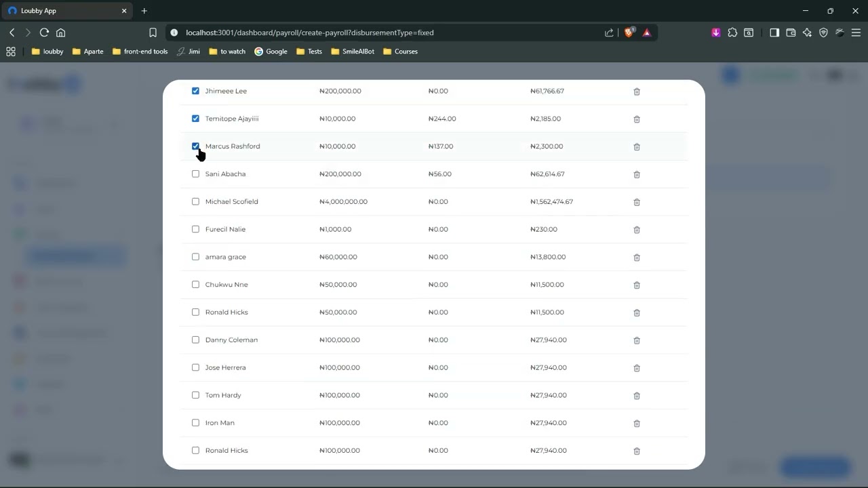Viewport: 868px width, 488px height.
Task: Uncheck the Marcus Rashford checkbox
Action: pyautogui.click(x=195, y=146)
